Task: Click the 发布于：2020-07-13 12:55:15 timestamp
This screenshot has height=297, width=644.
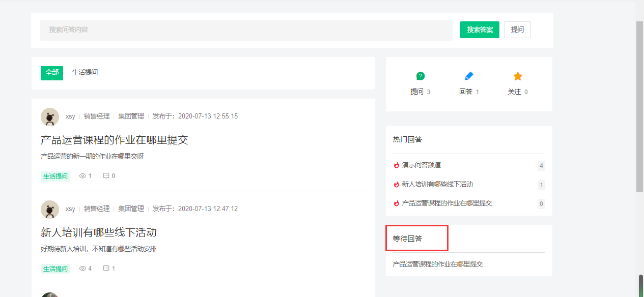Action: [x=195, y=116]
